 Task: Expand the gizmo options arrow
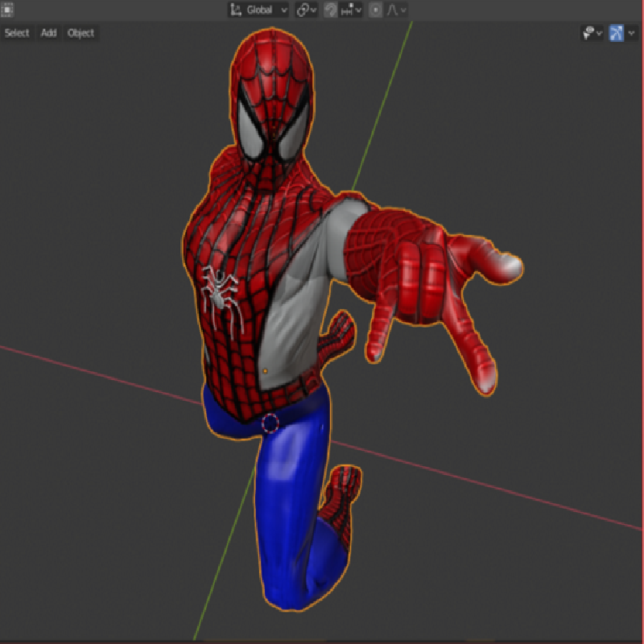(x=632, y=33)
